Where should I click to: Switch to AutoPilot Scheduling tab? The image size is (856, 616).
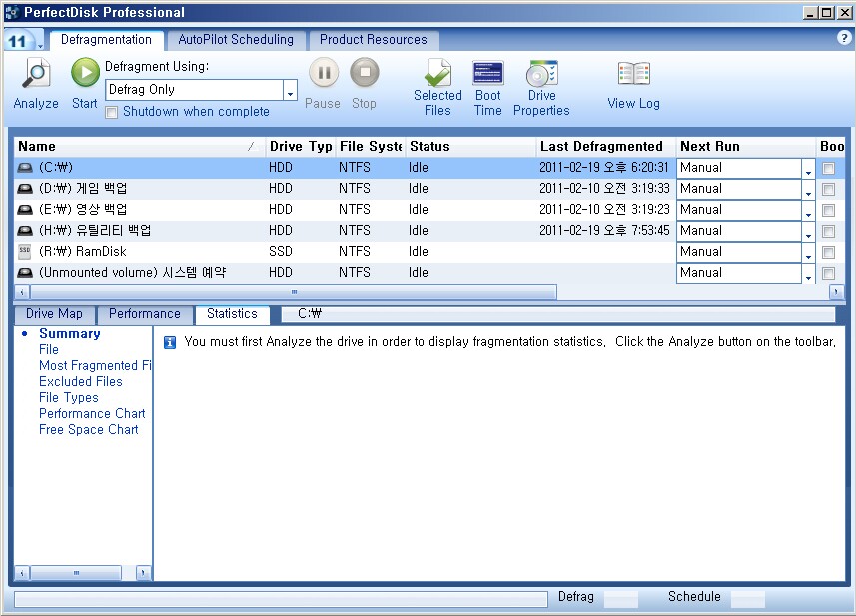coord(236,40)
